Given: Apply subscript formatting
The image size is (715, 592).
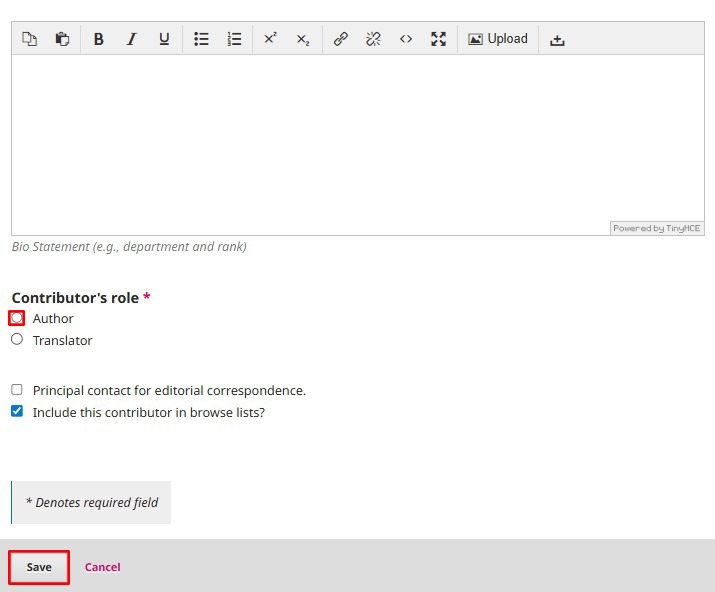Looking at the screenshot, I should 303,39.
